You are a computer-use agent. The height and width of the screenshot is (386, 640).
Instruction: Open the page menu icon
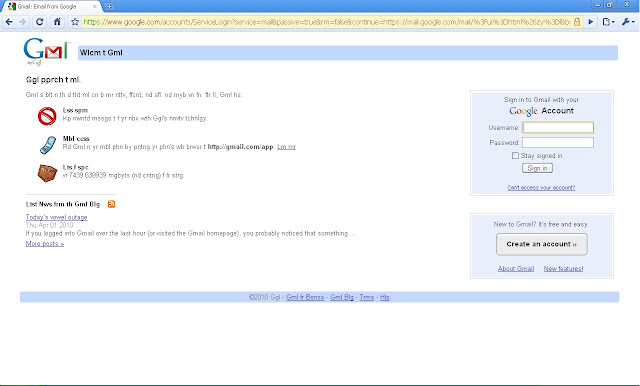pyautogui.click(x=608, y=22)
